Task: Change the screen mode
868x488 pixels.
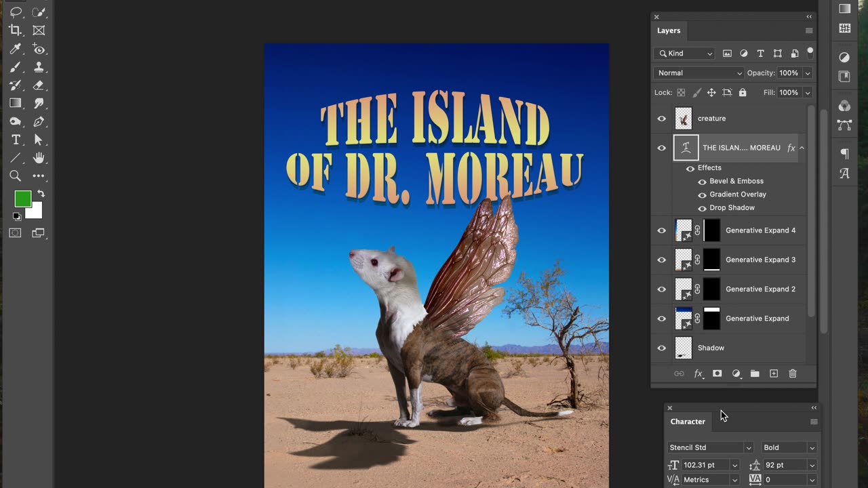Action: pyautogui.click(x=39, y=233)
